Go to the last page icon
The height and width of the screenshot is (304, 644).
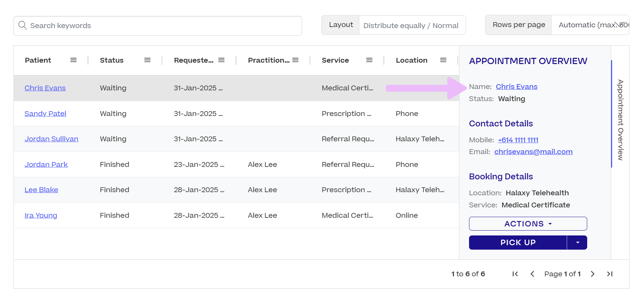click(610, 274)
